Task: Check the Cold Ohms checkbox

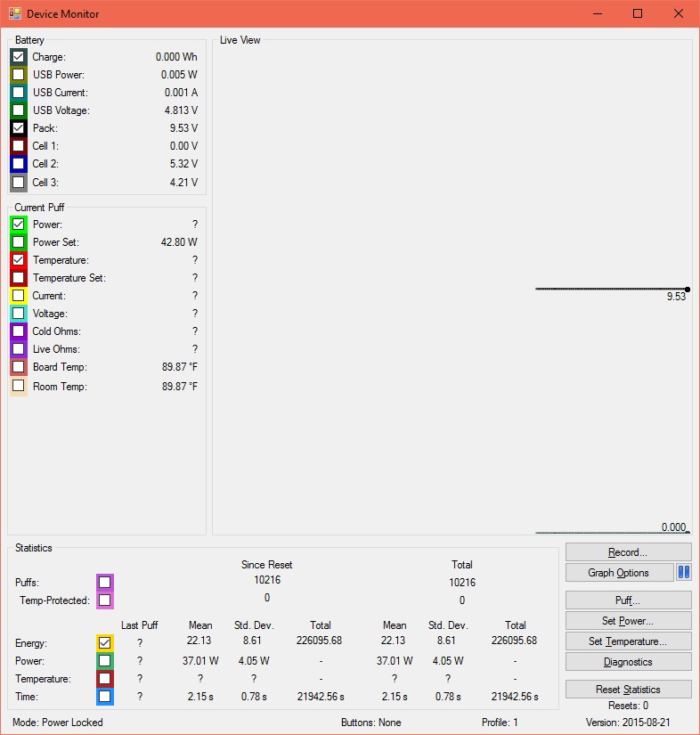Action: [19, 331]
